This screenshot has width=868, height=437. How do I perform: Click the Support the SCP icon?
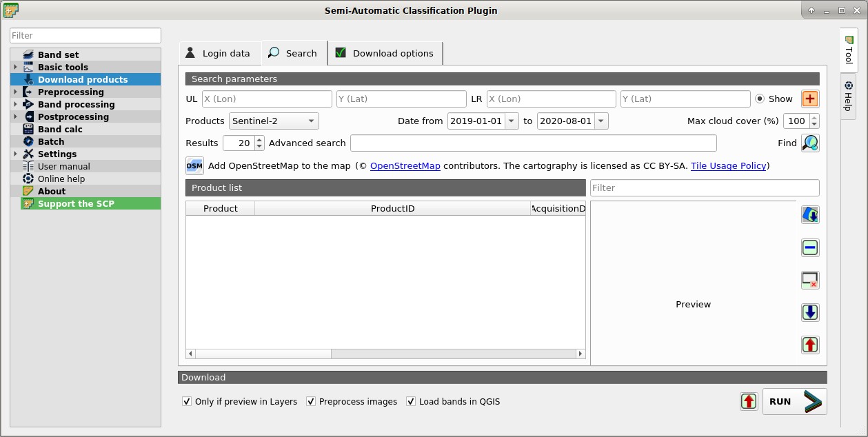pos(28,203)
